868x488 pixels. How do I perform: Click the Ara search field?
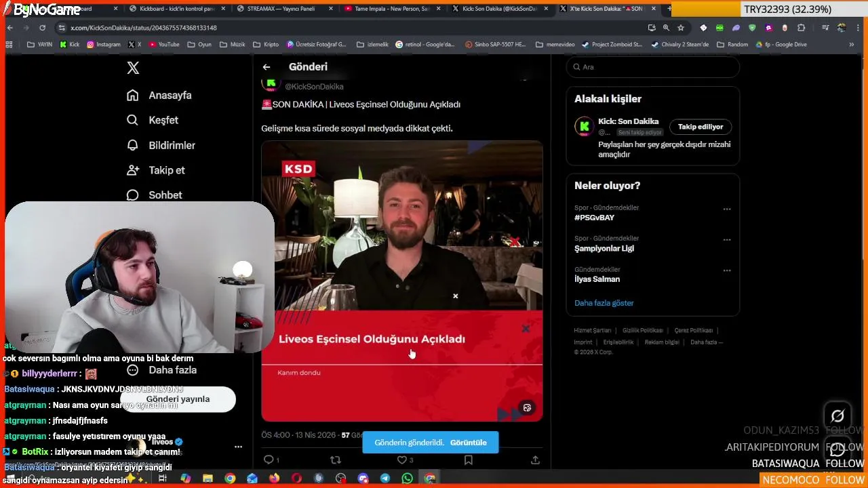tap(652, 67)
